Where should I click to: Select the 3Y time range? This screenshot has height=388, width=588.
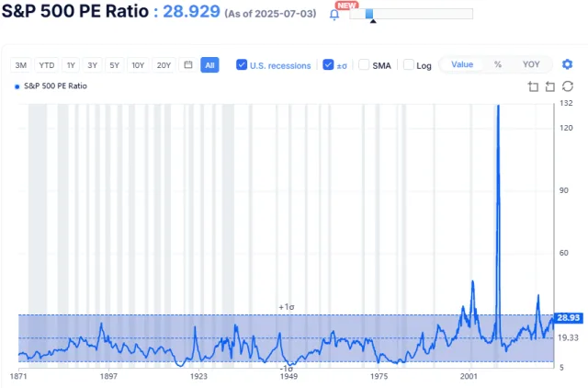click(92, 65)
